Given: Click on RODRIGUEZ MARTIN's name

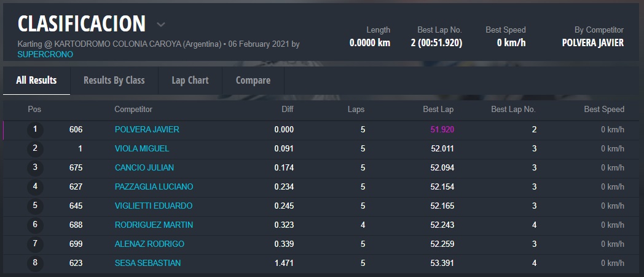Looking at the screenshot, I should coord(154,225).
